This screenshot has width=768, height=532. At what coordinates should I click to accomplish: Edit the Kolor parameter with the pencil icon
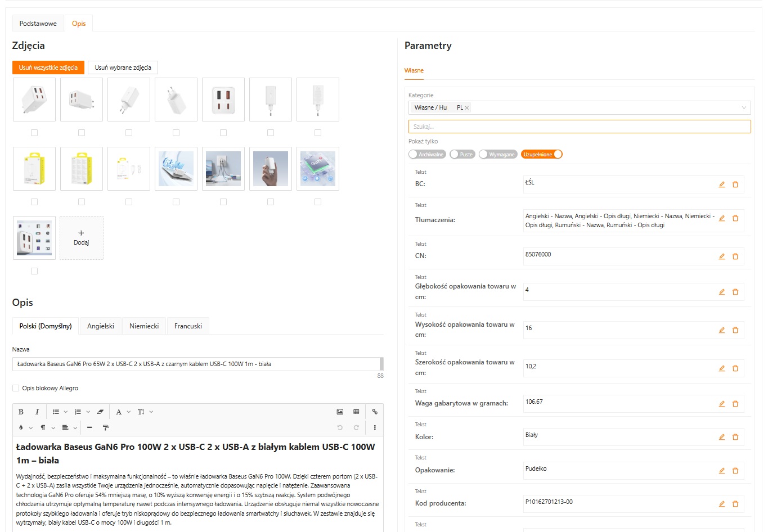pyautogui.click(x=721, y=437)
